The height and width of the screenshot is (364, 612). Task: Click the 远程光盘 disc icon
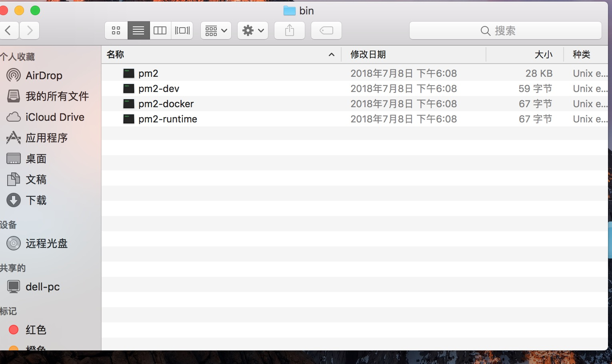13,243
